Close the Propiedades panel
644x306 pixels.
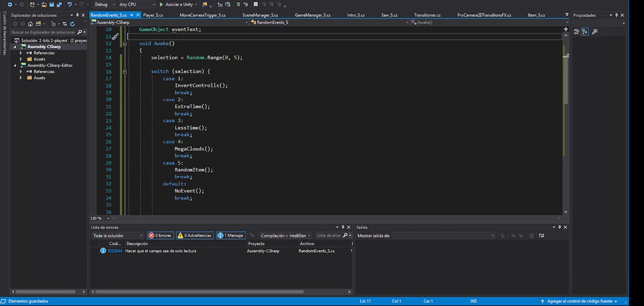[622, 15]
